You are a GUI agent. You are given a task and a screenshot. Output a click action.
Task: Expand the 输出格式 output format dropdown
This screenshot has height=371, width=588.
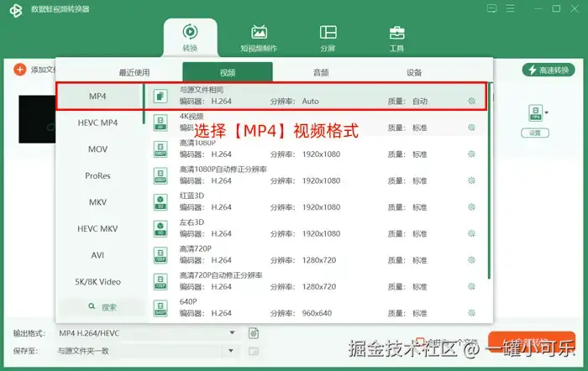[x=232, y=332]
